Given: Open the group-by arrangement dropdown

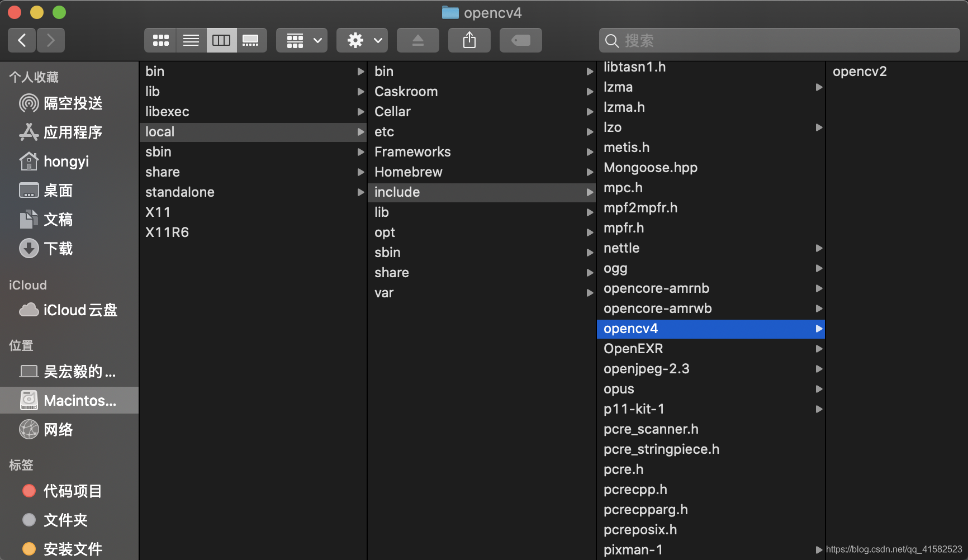Looking at the screenshot, I should [302, 40].
